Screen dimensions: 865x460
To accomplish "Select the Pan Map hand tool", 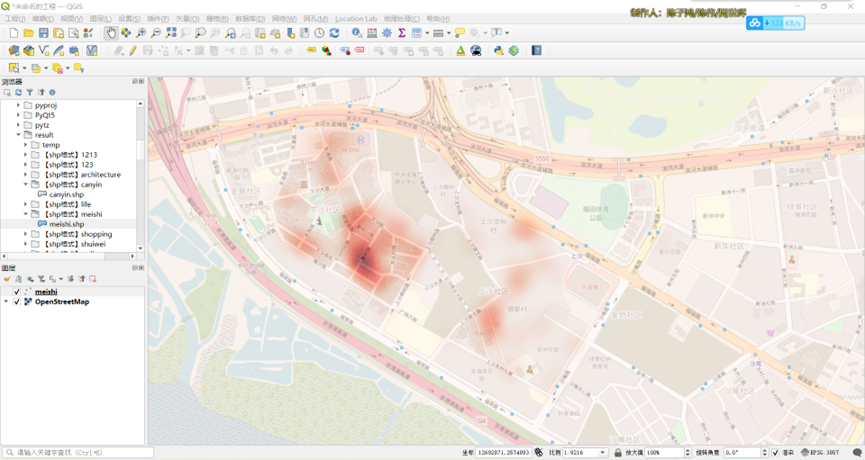I will (111, 33).
